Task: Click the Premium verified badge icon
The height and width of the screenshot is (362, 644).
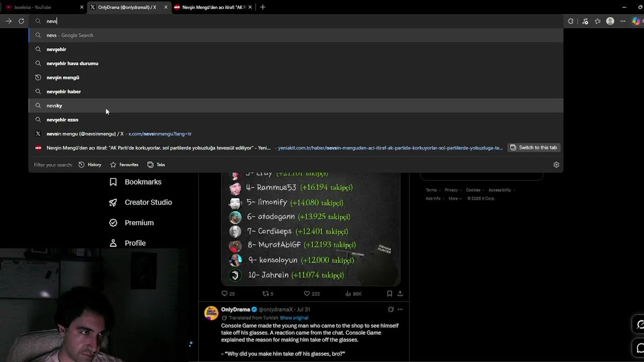Action: pyautogui.click(x=113, y=223)
